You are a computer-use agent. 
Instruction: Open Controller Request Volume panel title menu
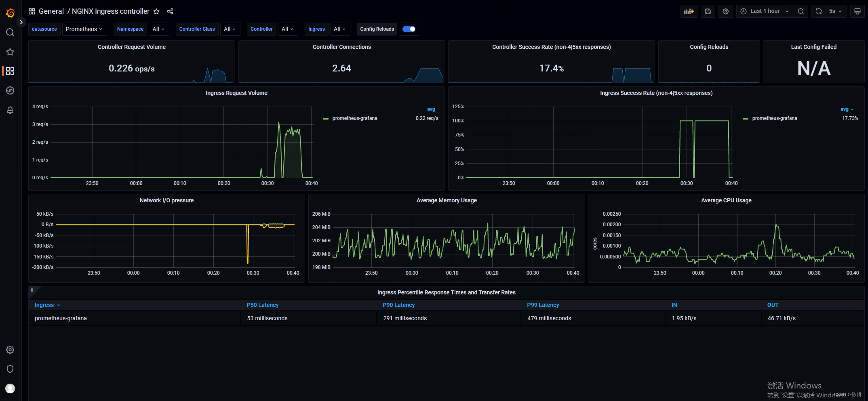click(132, 47)
